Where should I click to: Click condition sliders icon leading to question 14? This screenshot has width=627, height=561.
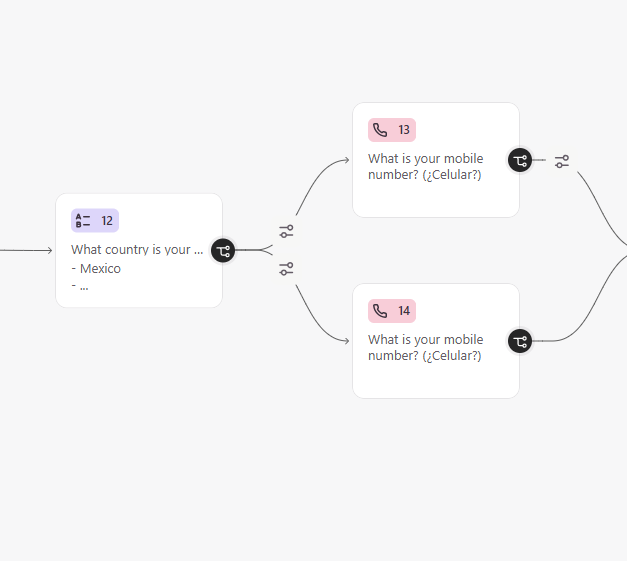[286, 269]
